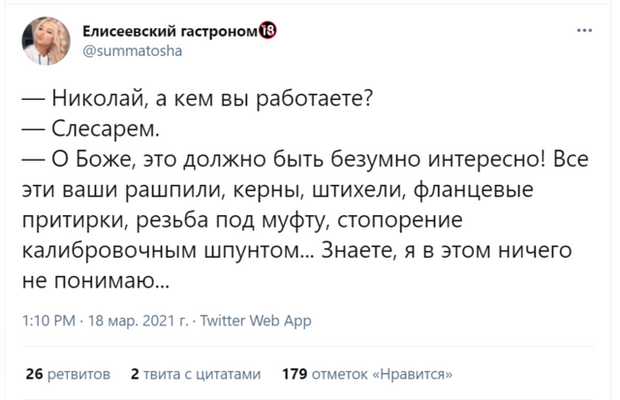Click the reply line 'Слесарем.'

[x=106, y=129]
